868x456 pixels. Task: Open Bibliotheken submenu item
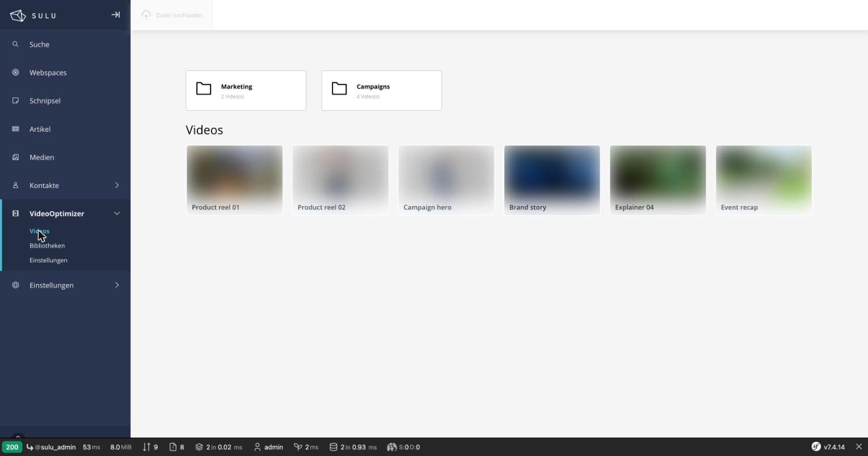click(47, 245)
